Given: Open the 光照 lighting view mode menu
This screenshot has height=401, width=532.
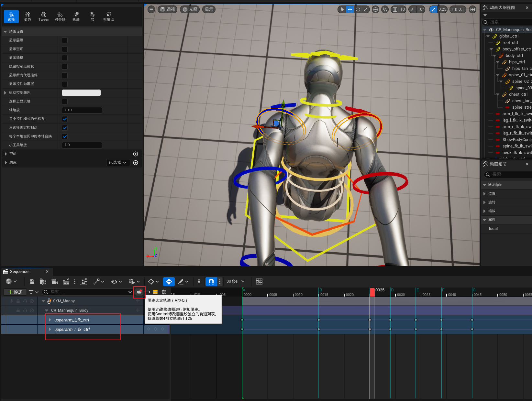Looking at the screenshot, I should tap(190, 9).
